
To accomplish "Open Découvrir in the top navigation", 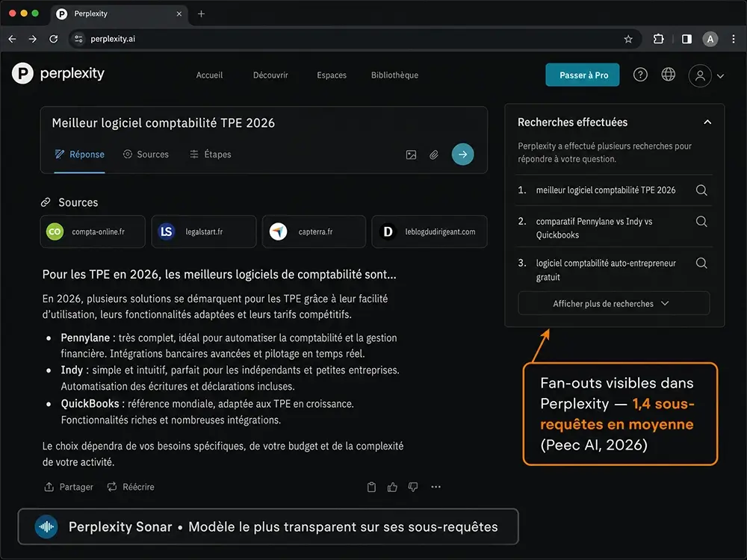I will 270,75.
